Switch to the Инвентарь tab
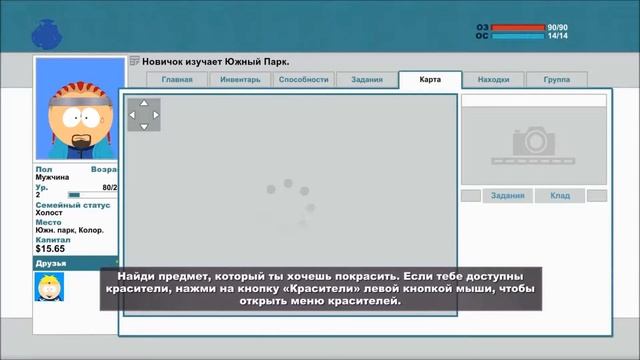Image resolution: width=640 pixels, height=360 pixels. coord(240,80)
